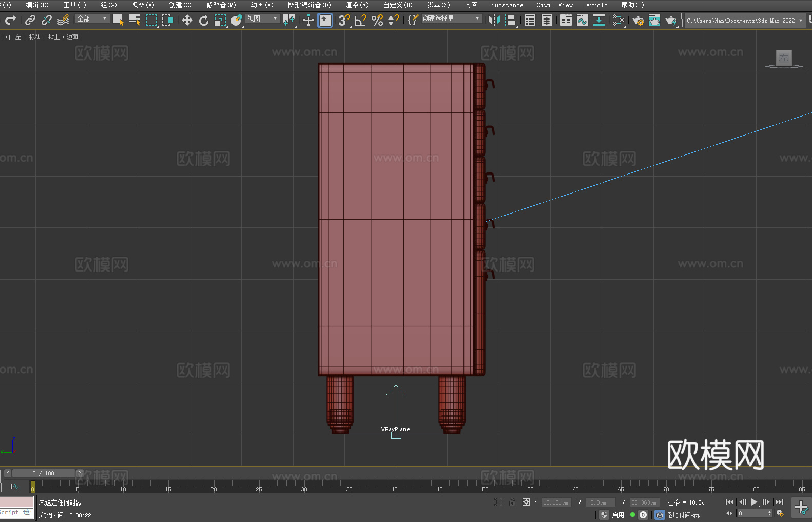
Task: Toggle Keyboard Shortcut Override button
Action: point(325,20)
